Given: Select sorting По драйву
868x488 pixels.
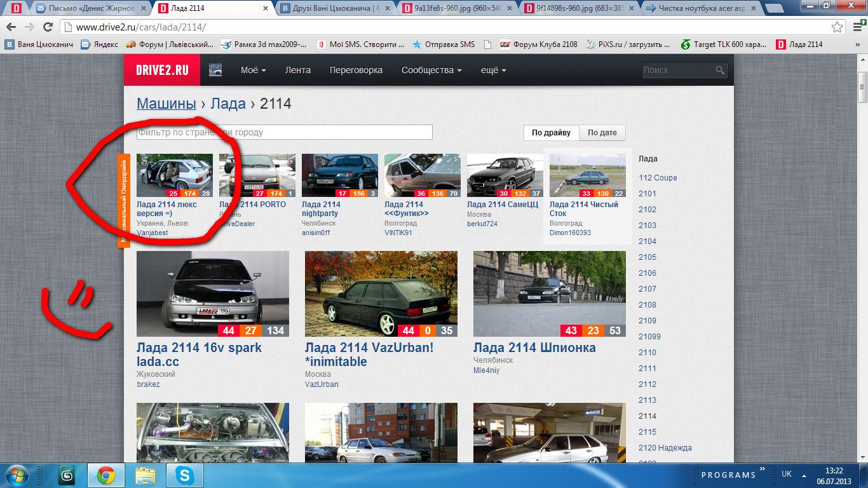Looking at the screenshot, I should click(551, 133).
